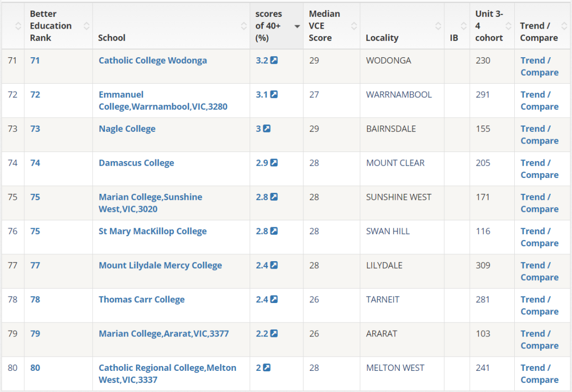Open Mount Lilydale Mercy College link

pos(160,265)
